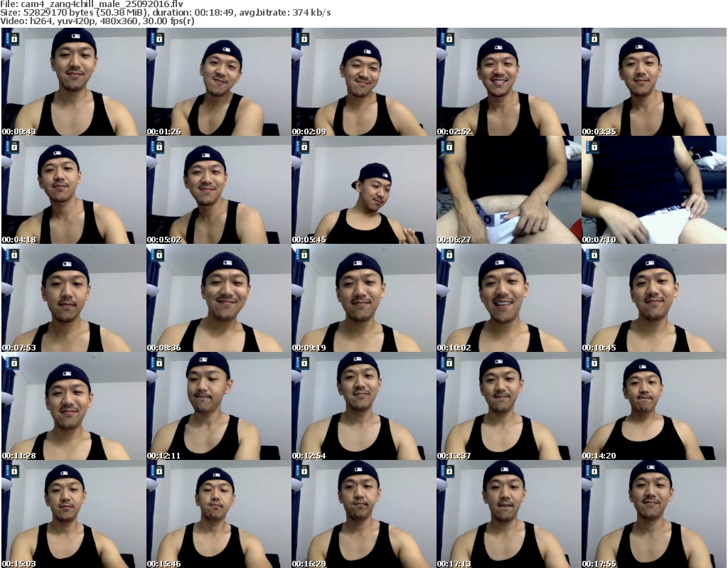
Task: Click the file name text in the header
Action: [92, 4]
